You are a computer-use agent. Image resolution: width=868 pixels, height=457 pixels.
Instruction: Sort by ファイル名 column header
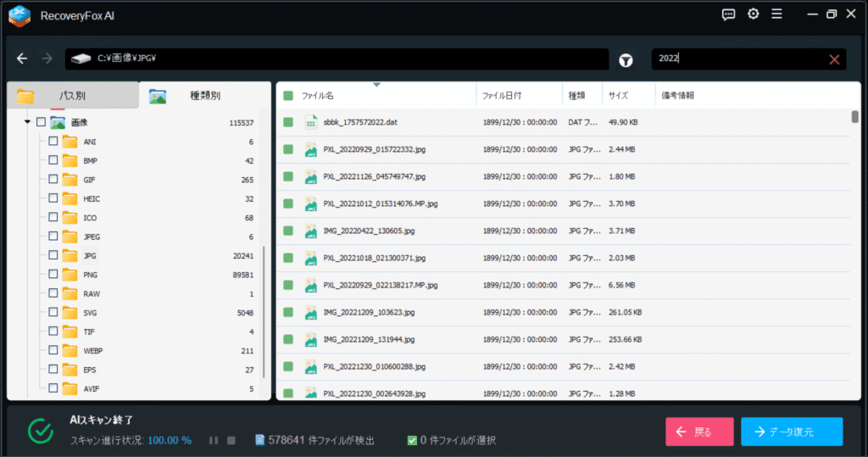318,96
